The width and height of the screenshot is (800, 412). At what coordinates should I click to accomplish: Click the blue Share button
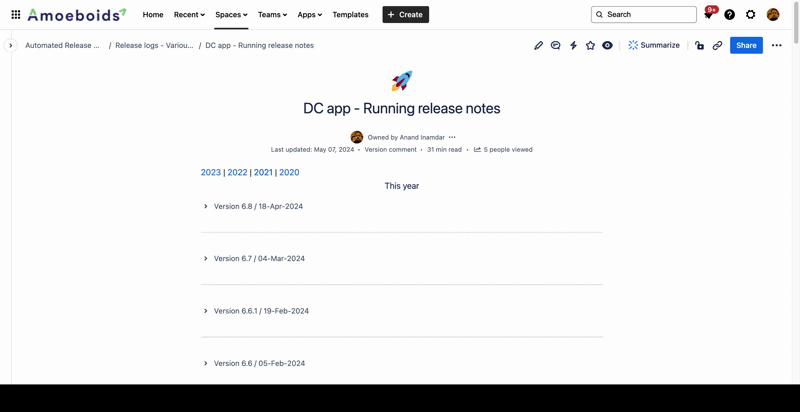click(746, 45)
